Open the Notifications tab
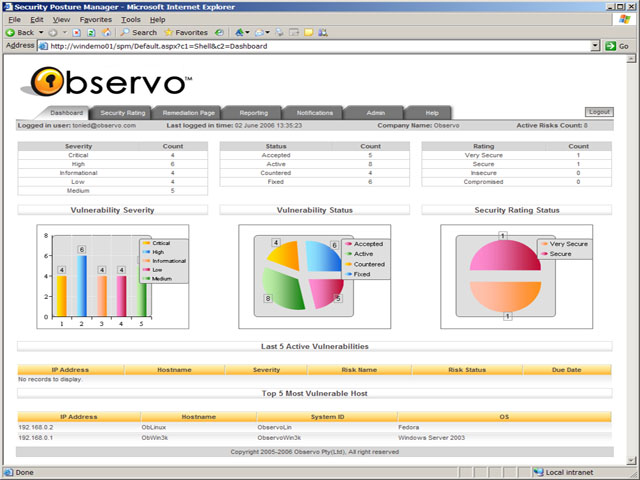Image resolution: width=640 pixels, height=480 pixels. [315, 113]
